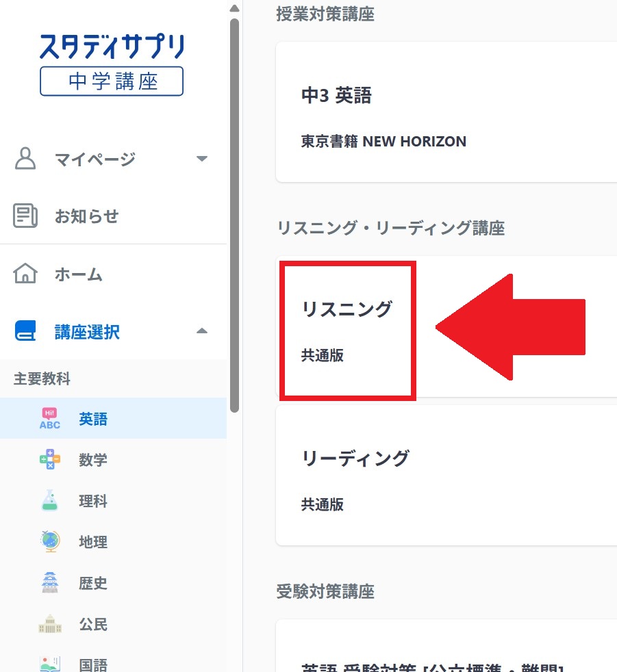Open お知らせ via the newspaper icon

click(x=25, y=216)
